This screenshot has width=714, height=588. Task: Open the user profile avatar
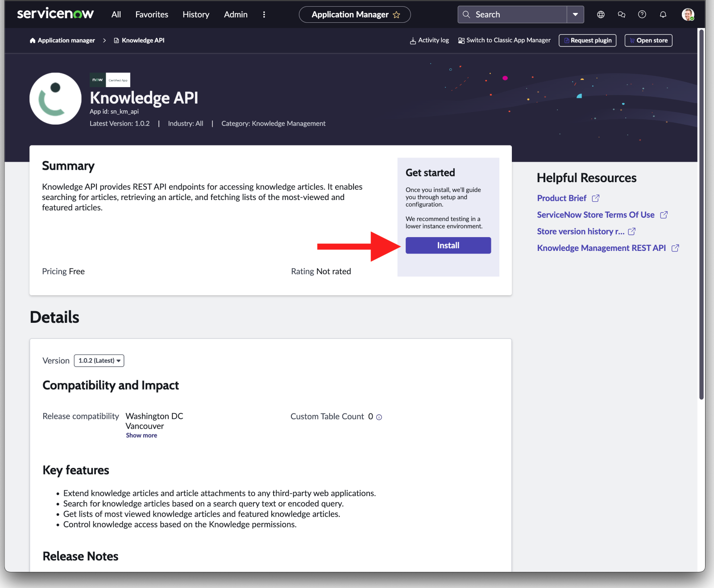click(688, 14)
